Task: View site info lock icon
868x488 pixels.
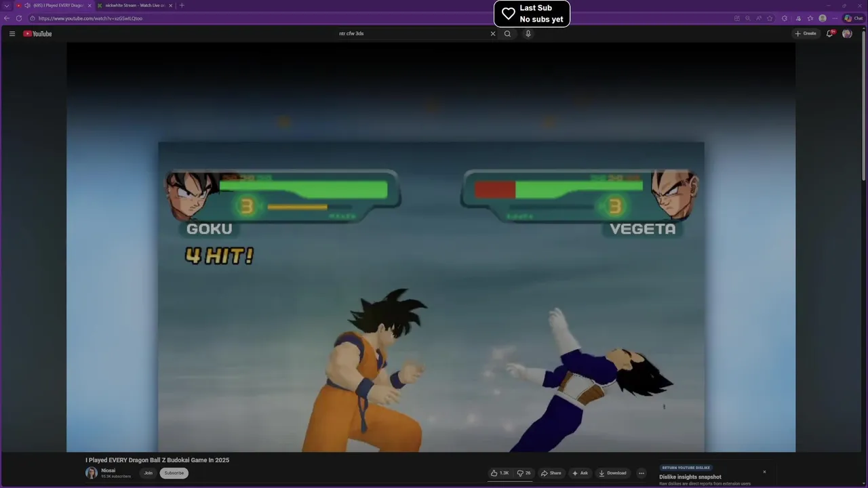Action: click(33, 18)
